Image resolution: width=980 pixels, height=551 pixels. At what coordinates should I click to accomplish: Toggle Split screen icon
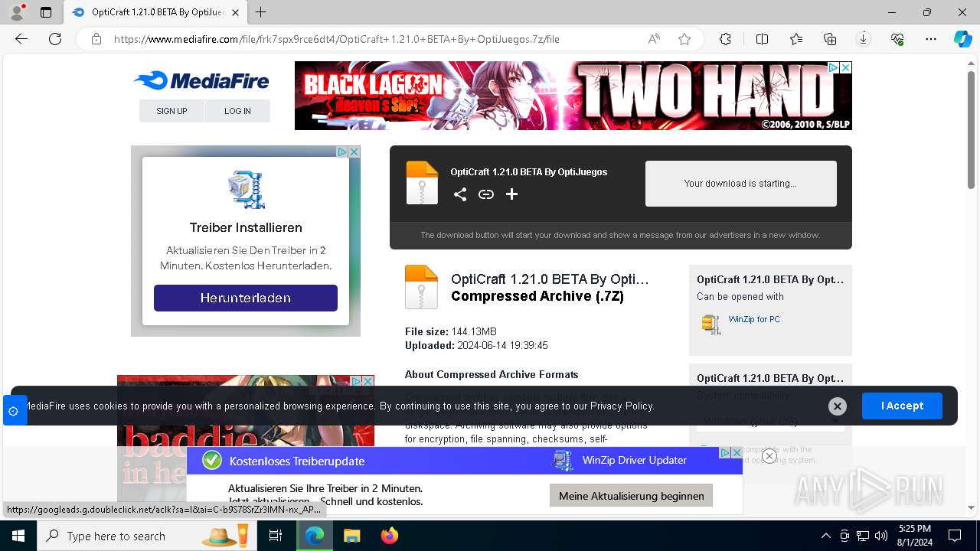[x=762, y=39]
